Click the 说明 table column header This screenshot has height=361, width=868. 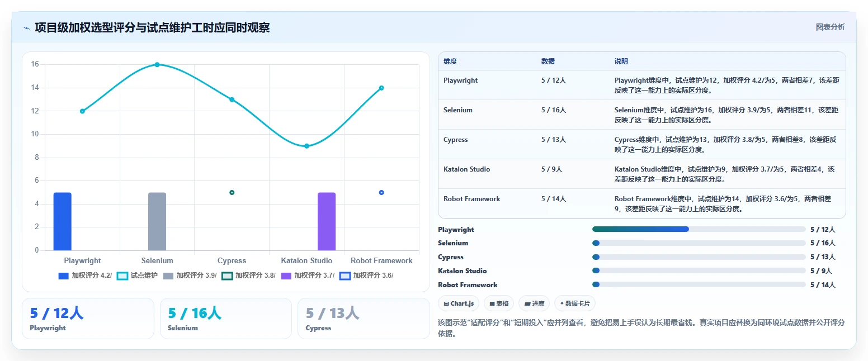pos(621,61)
